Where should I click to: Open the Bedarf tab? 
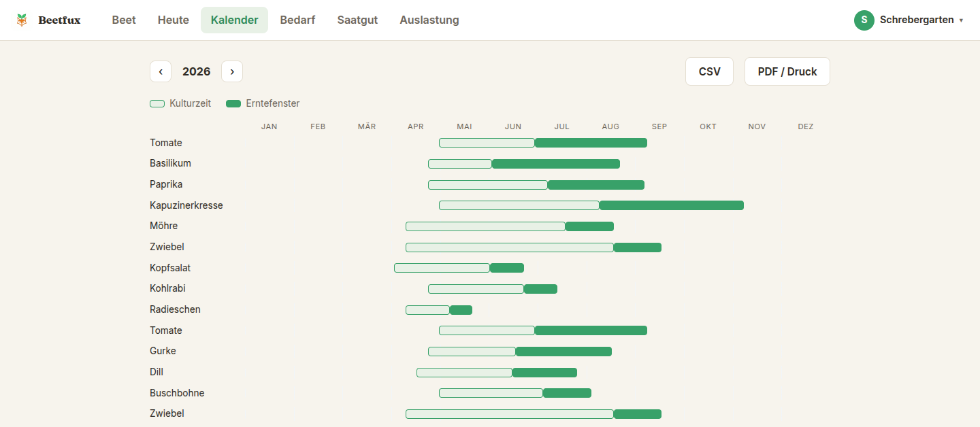297,20
